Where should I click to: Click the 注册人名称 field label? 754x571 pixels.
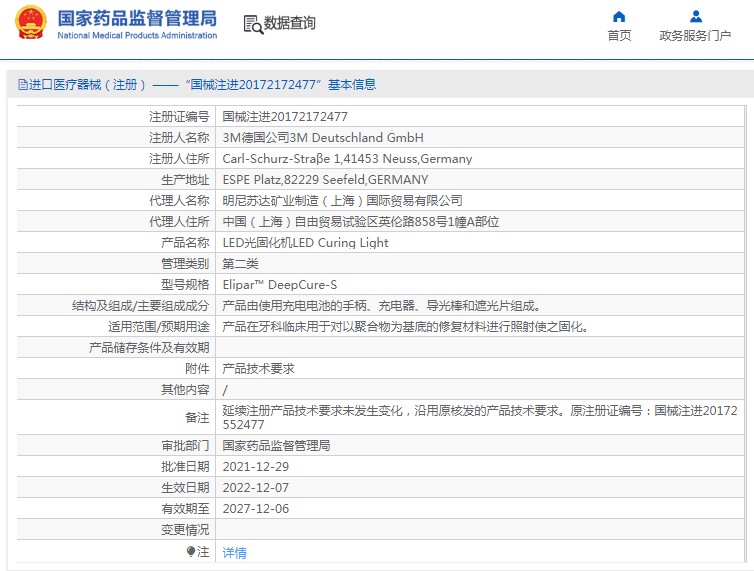click(179, 138)
